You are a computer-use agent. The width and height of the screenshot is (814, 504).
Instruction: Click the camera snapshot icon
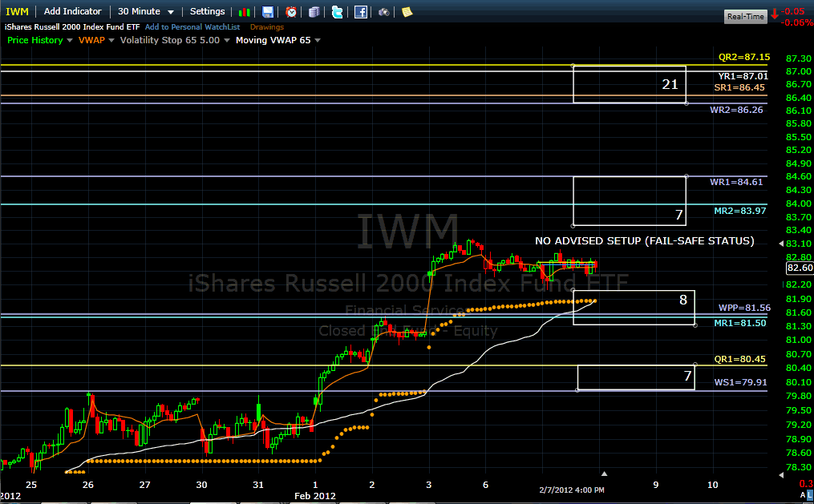point(383,12)
